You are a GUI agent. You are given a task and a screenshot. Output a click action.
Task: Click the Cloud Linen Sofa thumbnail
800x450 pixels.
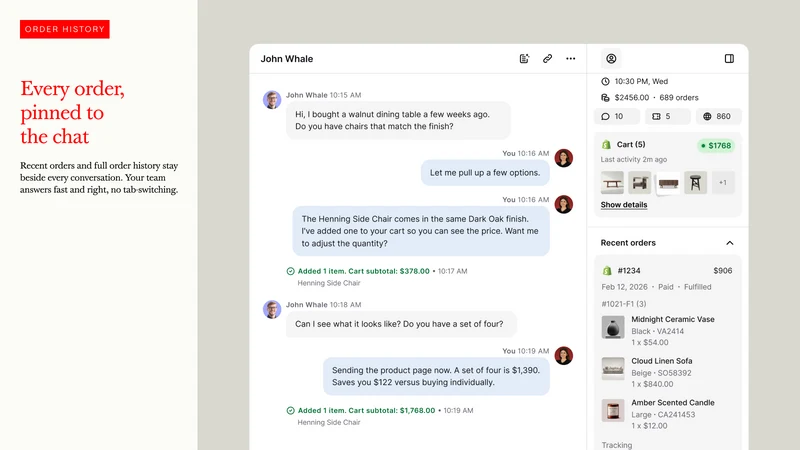click(x=613, y=369)
